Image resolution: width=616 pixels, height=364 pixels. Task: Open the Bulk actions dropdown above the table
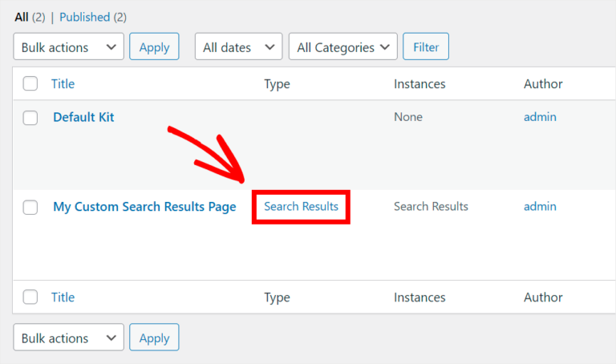tap(69, 47)
